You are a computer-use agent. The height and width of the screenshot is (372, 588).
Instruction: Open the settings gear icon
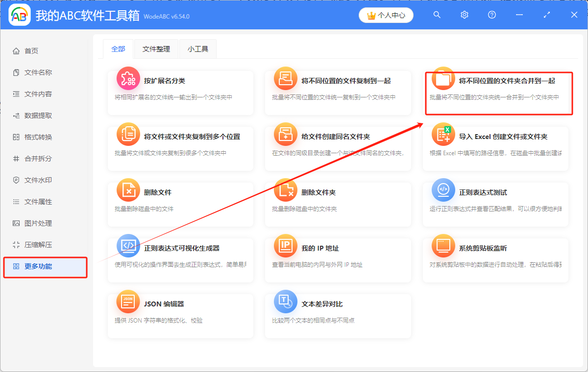pos(464,15)
